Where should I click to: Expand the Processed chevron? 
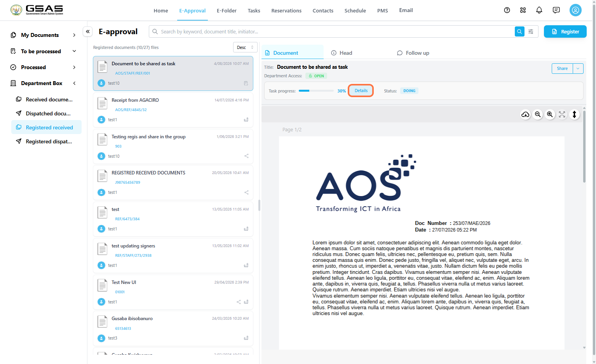[74, 67]
